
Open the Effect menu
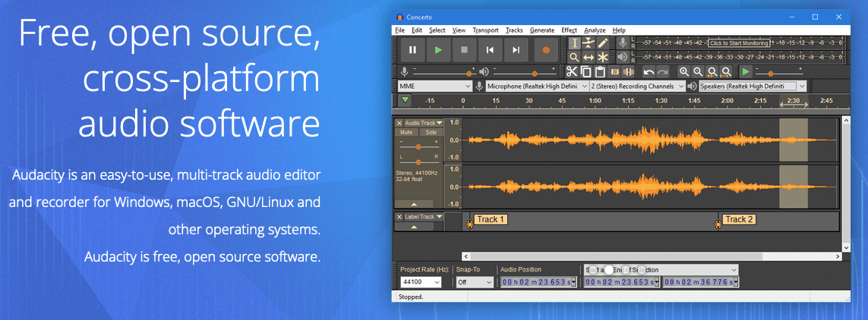pyautogui.click(x=569, y=30)
